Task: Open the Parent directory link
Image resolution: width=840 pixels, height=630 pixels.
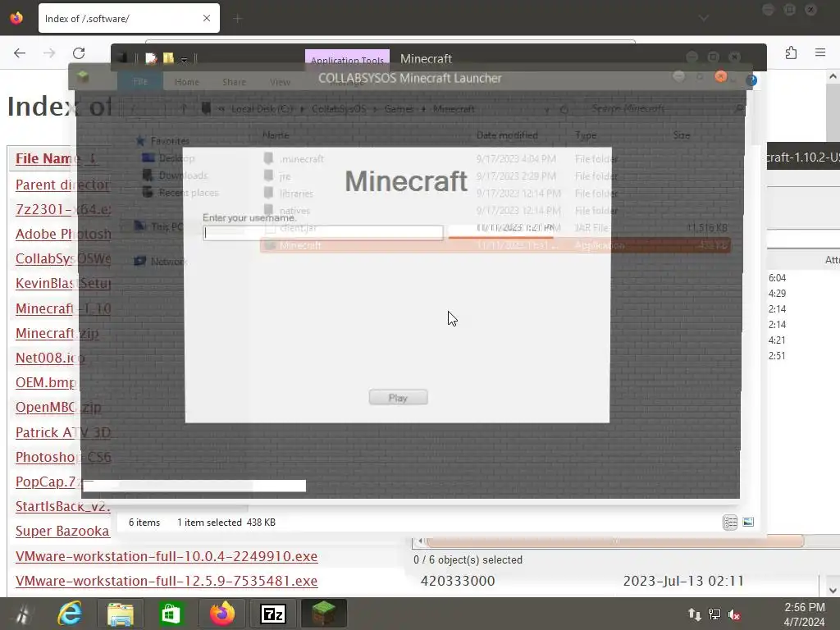Action: [62, 185]
